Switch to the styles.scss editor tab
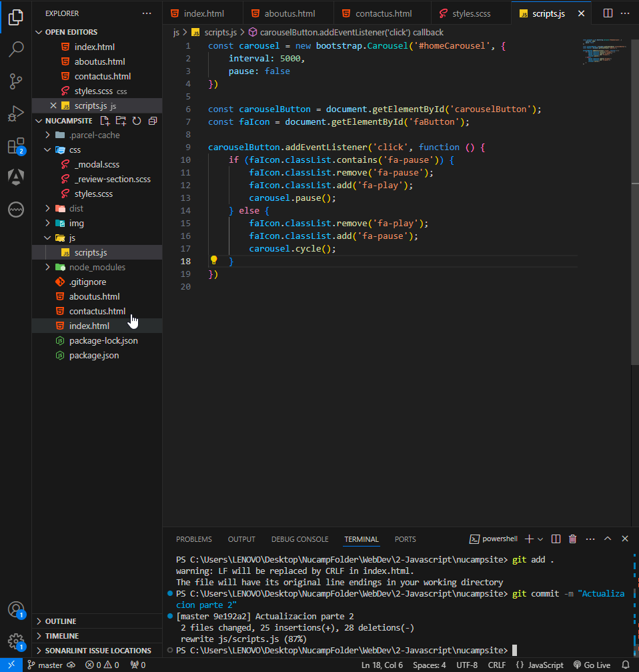Image resolution: width=639 pixels, height=672 pixels. (x=471, y=13)
